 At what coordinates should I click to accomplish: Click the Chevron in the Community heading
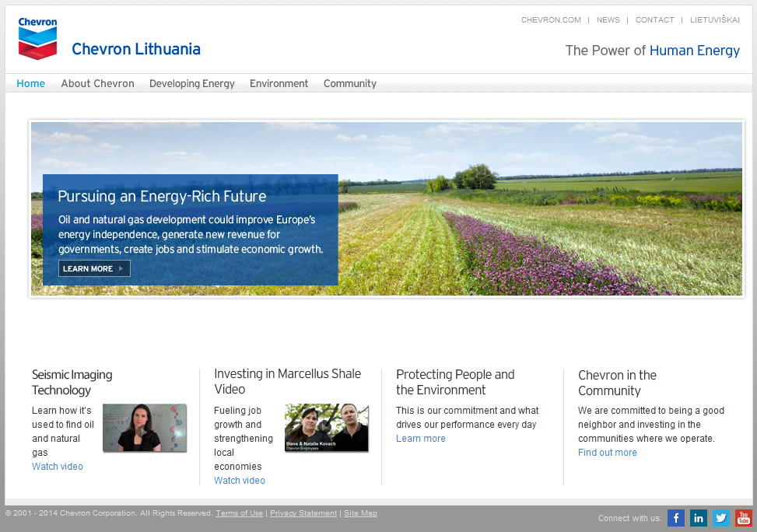(617, 383)
